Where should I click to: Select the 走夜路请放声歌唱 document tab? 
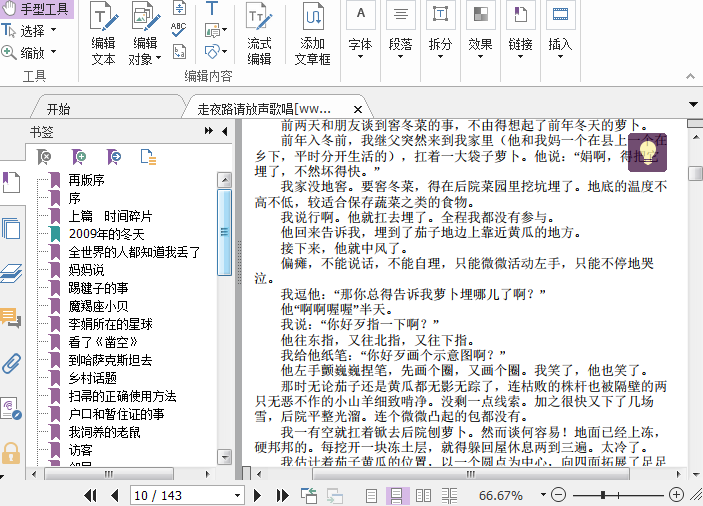click(x=265, y=109)
